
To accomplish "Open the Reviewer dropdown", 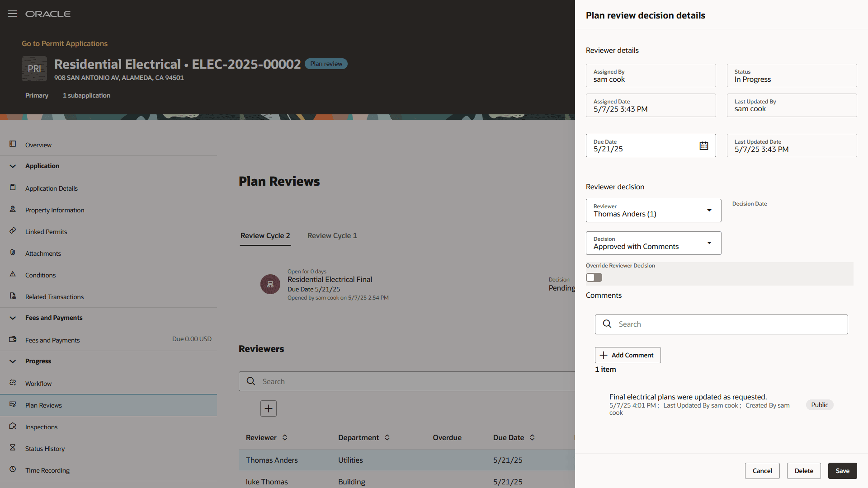I will (709, 211).
